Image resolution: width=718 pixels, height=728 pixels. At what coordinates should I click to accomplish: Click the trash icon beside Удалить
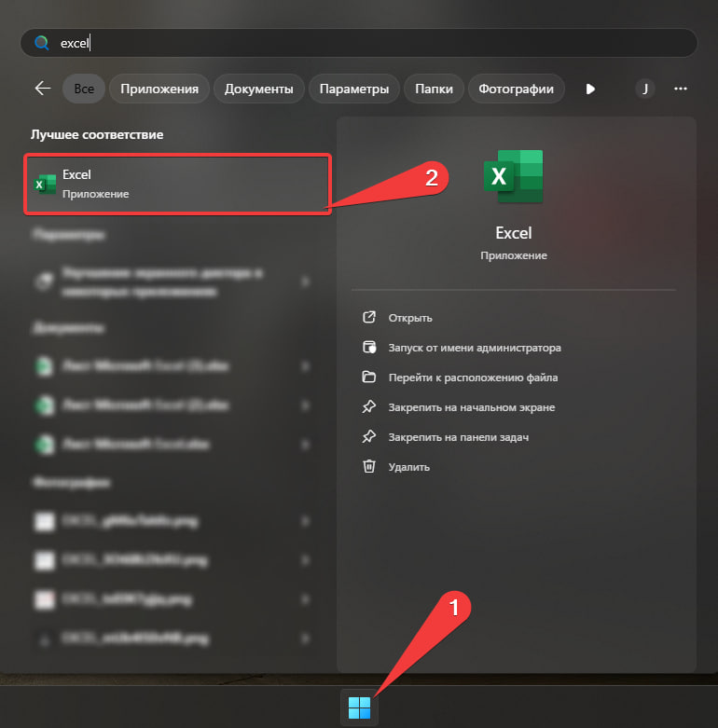369,466
